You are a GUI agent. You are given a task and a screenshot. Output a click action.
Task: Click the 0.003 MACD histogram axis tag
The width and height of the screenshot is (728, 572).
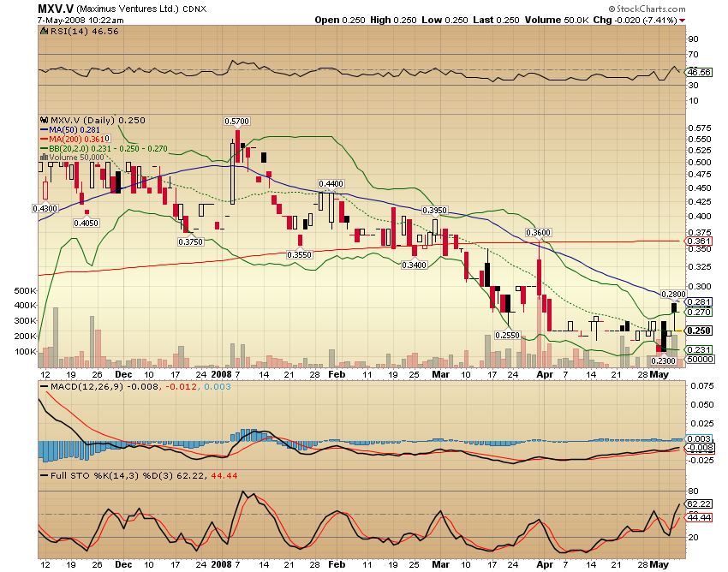coord(699,438)
